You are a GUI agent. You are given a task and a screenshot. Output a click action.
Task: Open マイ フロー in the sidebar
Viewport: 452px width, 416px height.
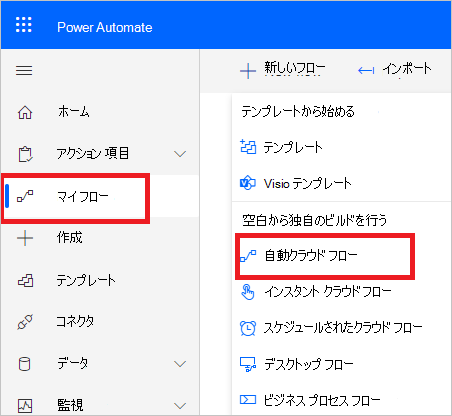(83, 197)
